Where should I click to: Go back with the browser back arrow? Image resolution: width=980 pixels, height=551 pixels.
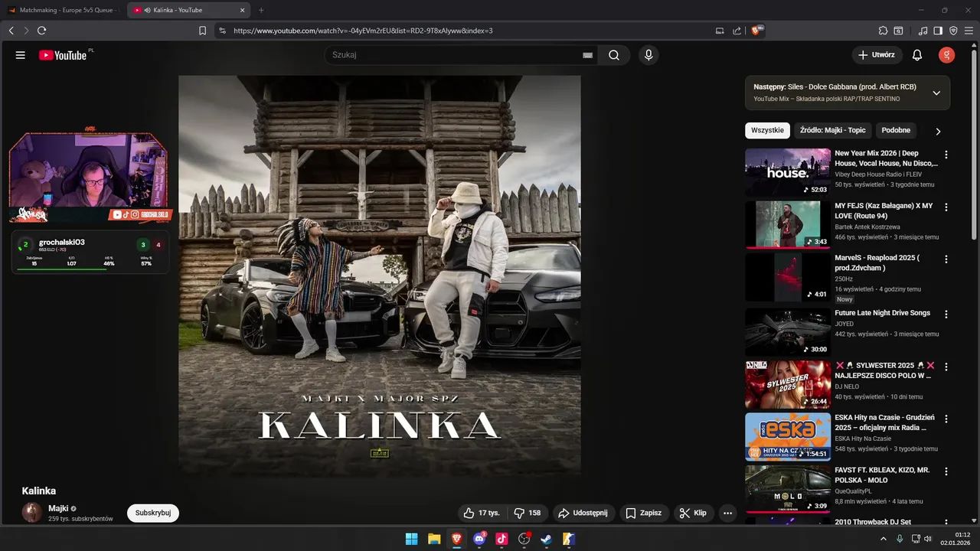[11, 31]
